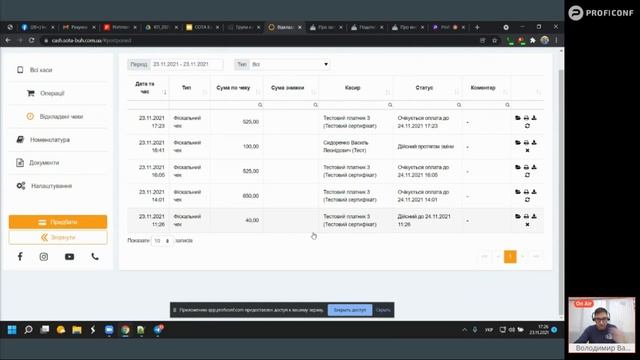Download the 23.11.2021 17:23 receipt
640x360 pixels.
(534, 118)
